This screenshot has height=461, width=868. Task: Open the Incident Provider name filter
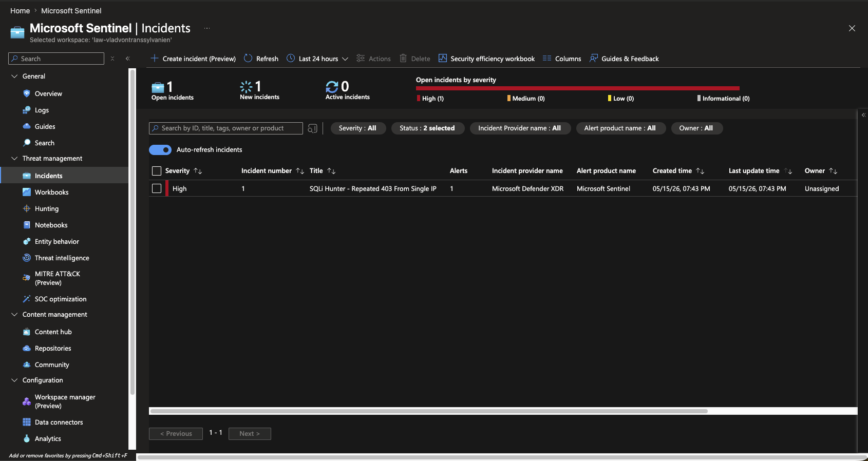[x=520, y=128]
